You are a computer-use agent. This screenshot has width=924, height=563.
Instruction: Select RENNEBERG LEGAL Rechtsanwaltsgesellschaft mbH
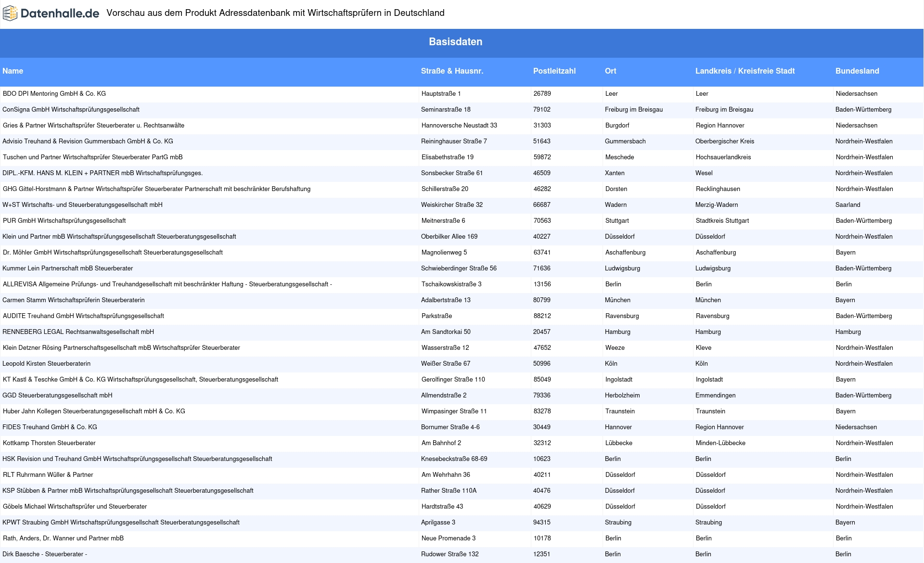(x=78, y=332)
